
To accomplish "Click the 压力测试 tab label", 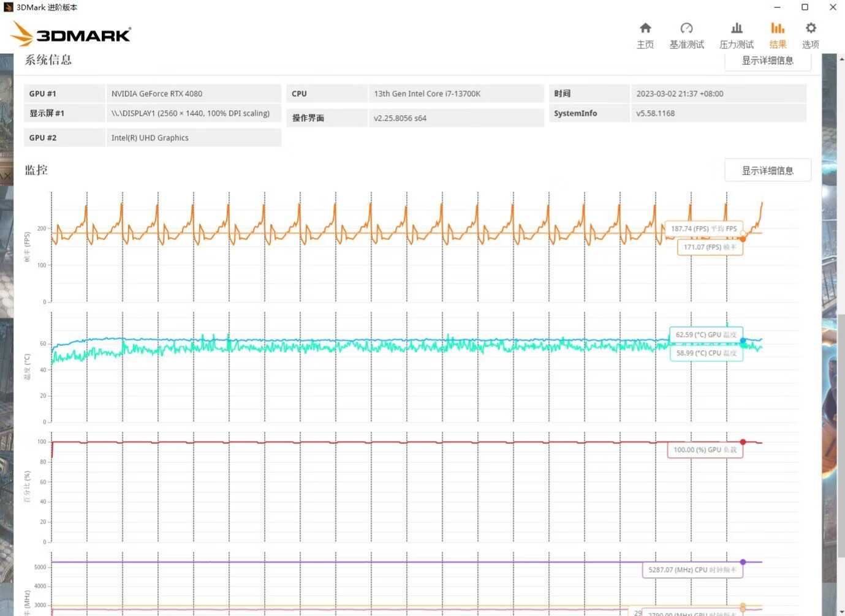I will tap(737, 45).
